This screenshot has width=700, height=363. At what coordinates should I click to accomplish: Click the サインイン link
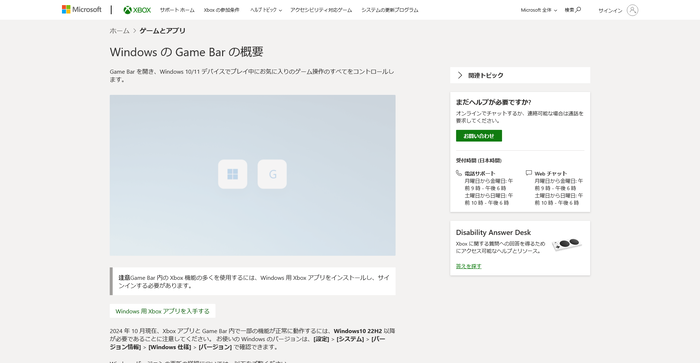pos(610,10)
